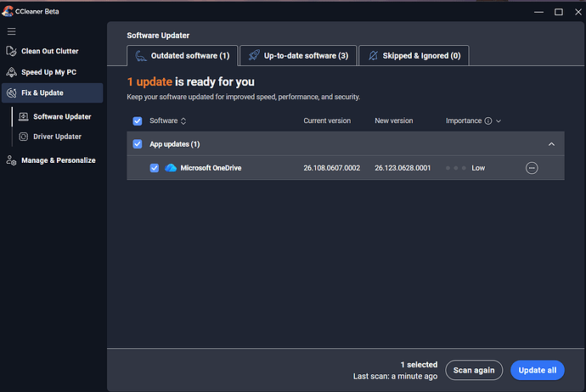586x392 pixels.
Task: Click the Microsoft OneDrive name text
Action: pos(211,168)
